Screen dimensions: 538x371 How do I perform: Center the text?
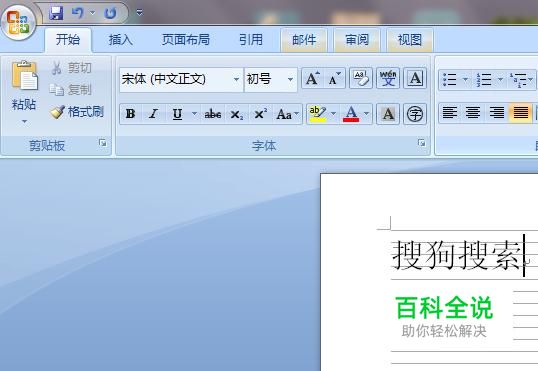(473, 113)
